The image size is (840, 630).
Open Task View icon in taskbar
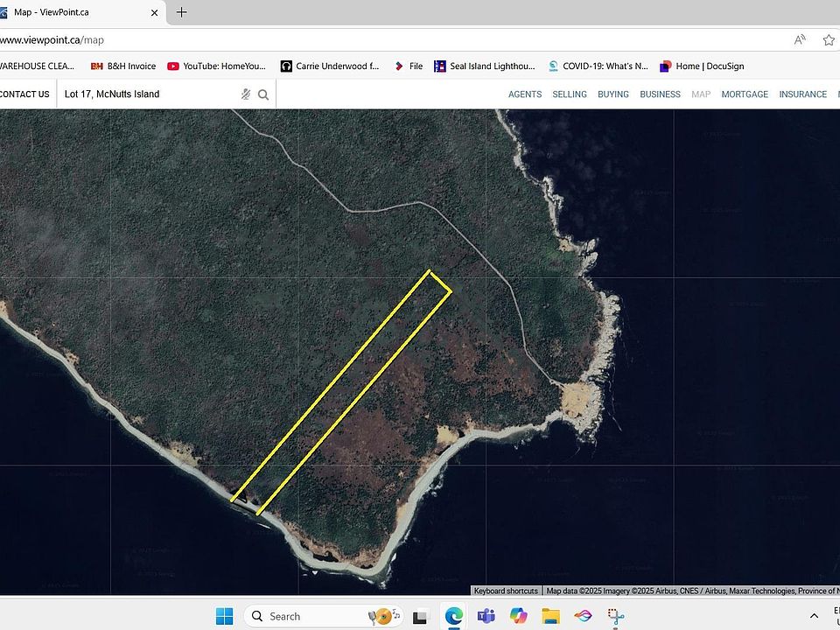coord(421,617)
